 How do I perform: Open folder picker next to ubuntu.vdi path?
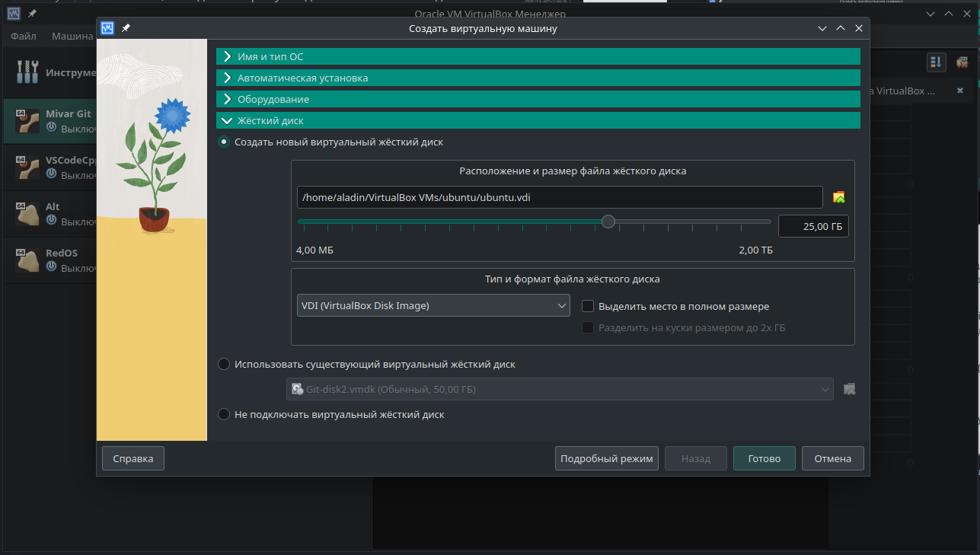tap(838, 197)
